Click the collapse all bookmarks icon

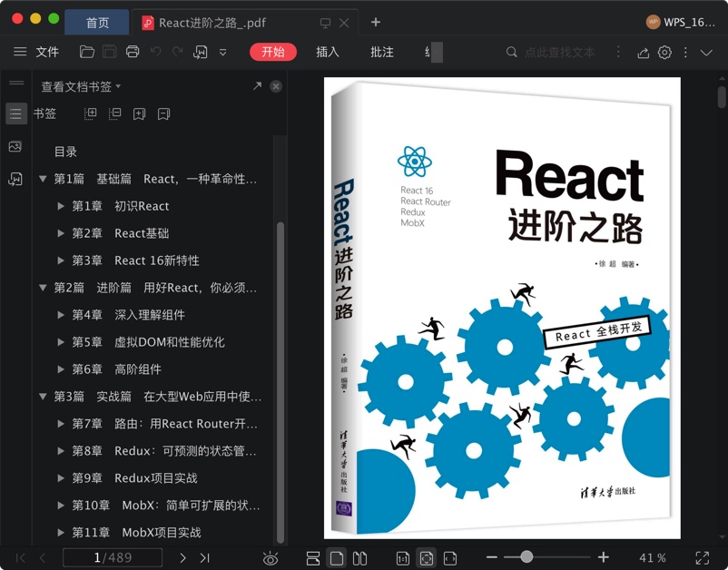click(114, 113)
